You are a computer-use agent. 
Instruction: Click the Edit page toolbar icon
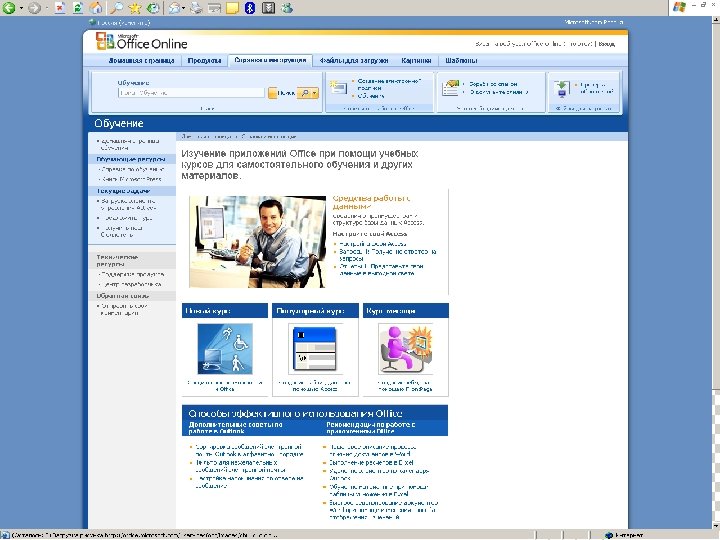(x=214, y=7)
